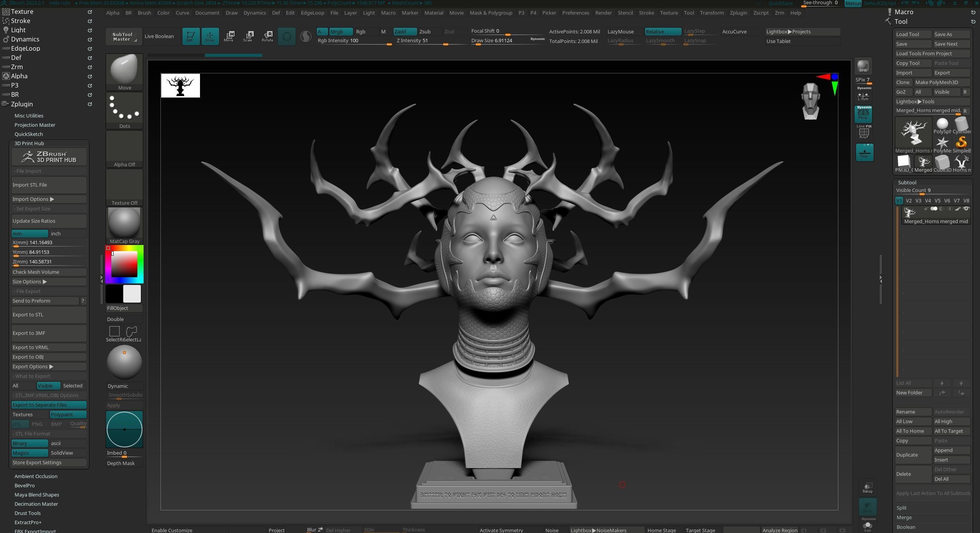Activate Draw mode button

click(x=210, y=36)
